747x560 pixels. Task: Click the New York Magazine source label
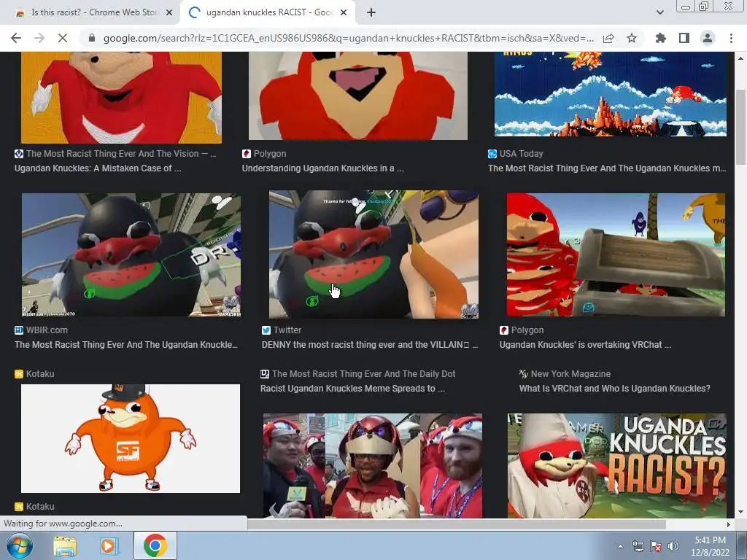[570, 374]
